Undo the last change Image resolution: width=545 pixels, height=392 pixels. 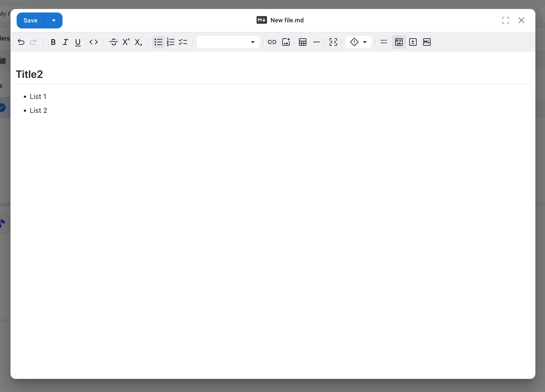(x=21, y=42)
